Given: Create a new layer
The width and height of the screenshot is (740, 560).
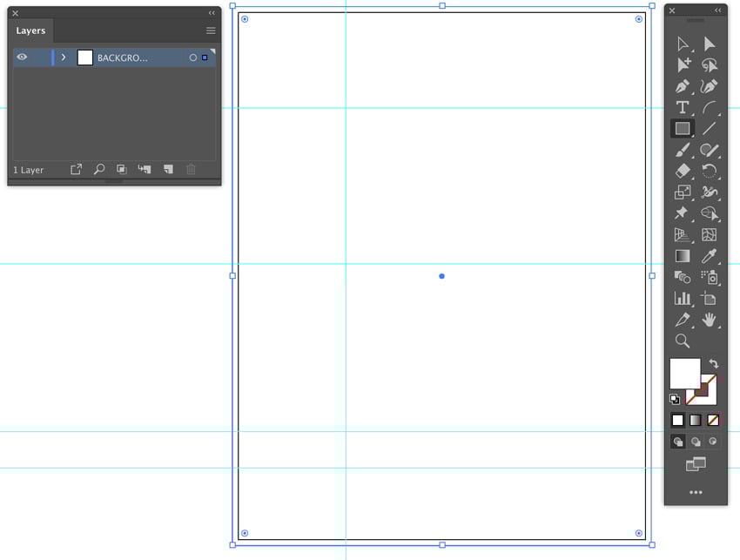Looking at the screenshot, I should click(x=168, y=169).
